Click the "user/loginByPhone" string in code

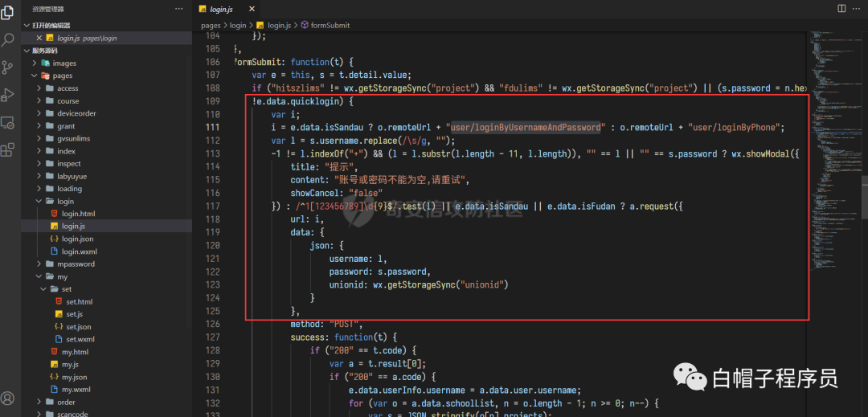[735, 128]
